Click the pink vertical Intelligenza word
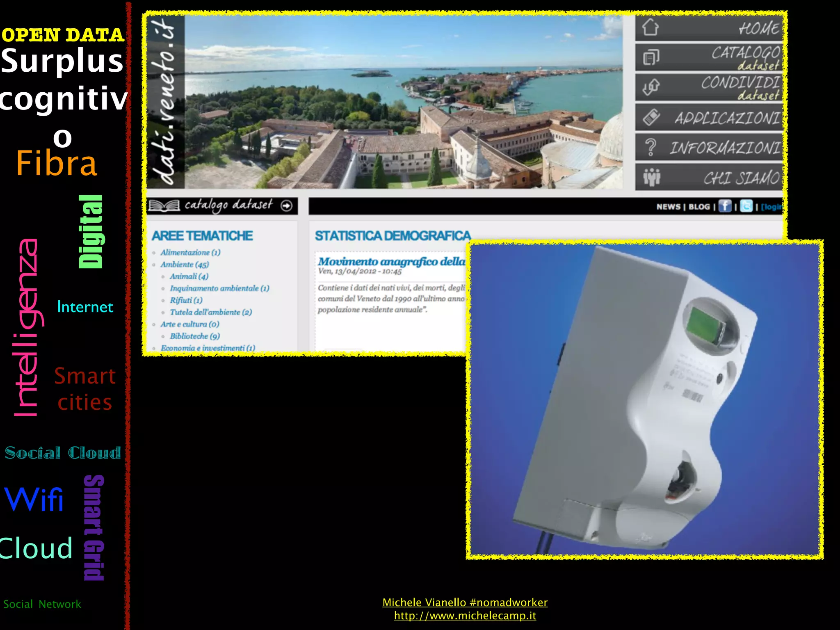Screen dimensions: 840x630 tap(28, 327)
